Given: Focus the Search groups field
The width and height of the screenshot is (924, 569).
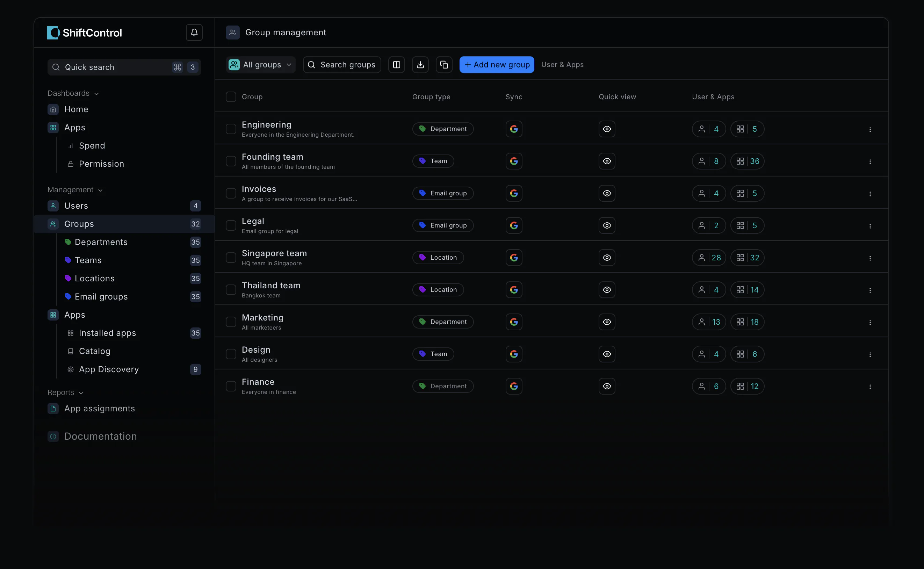Looking at the screenshot, I should coord(342,65).
